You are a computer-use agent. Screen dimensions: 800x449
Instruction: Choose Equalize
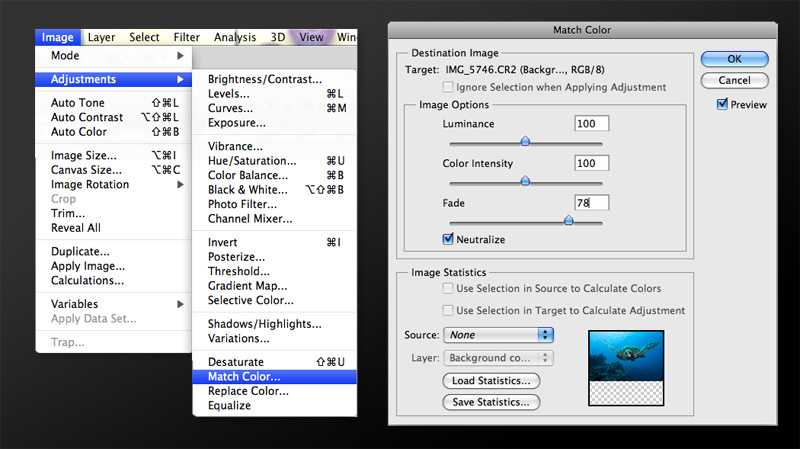(x=274, y=406)
